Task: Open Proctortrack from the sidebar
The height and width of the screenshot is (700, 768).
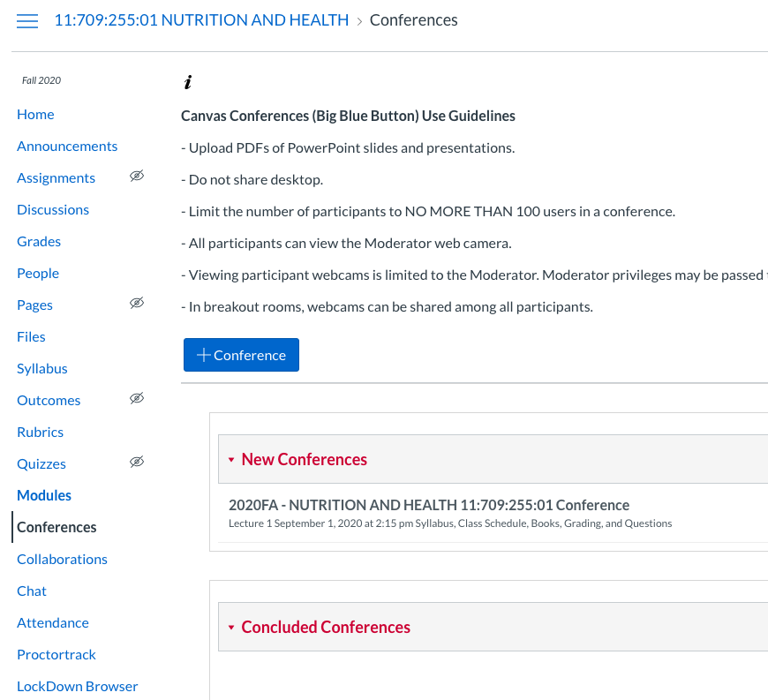Action: 56,654
